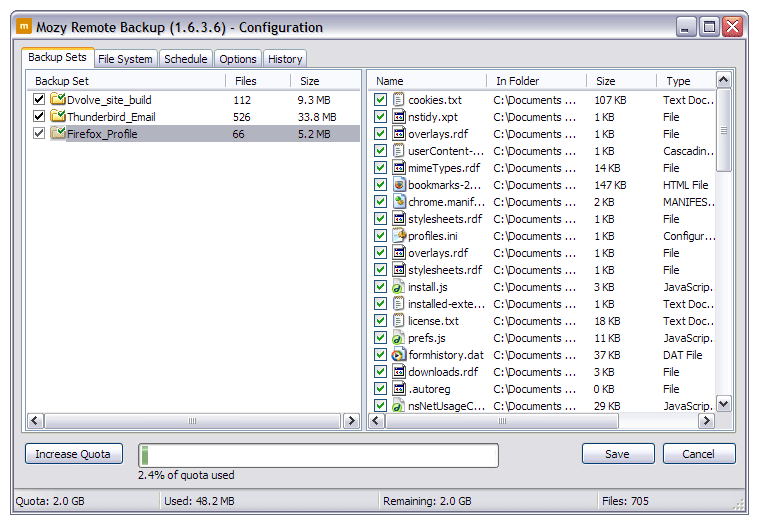Click the Firefox_Profile folder icon

click(x=58, y=133)
